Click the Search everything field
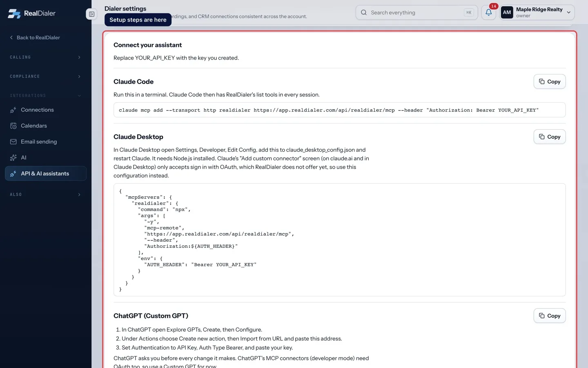Screen dimensions: 588x368 [x=416, y=12]
